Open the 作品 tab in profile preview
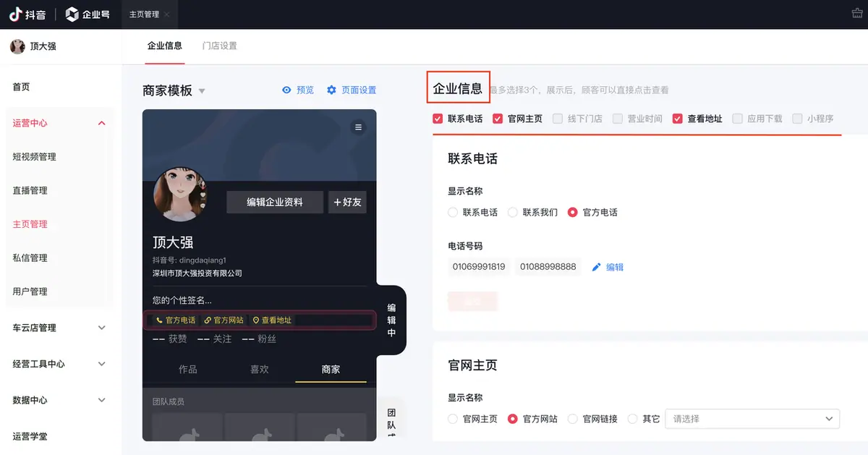Image resolution: width=868 pixels, height=455 pixels. [188, 369]
